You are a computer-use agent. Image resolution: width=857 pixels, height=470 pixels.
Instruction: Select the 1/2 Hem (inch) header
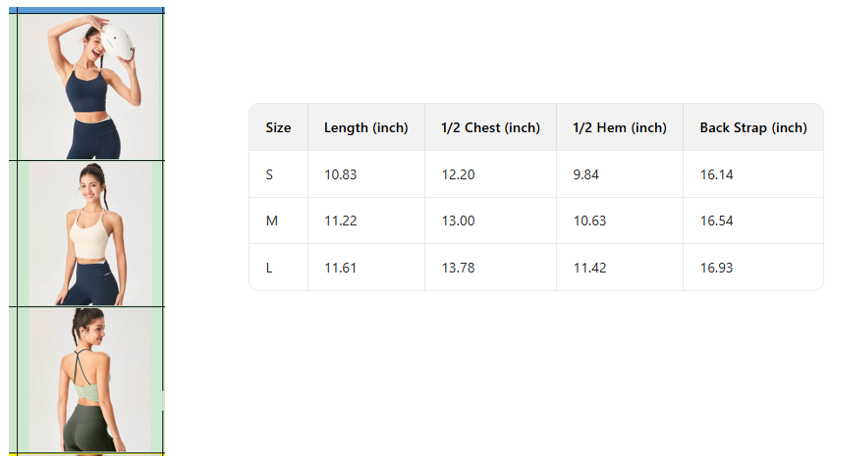pyautogui.click(x=619, y=128)
